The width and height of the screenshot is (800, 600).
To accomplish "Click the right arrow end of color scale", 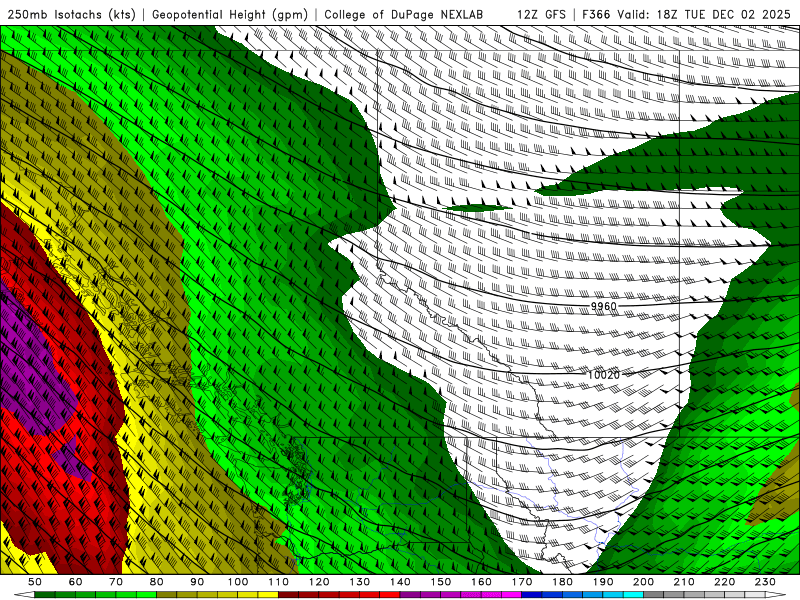I will [x=776, y=594].
